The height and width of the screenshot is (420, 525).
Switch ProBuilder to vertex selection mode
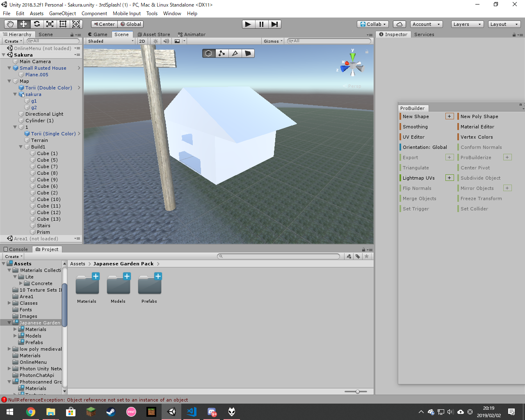pos(222,53)
